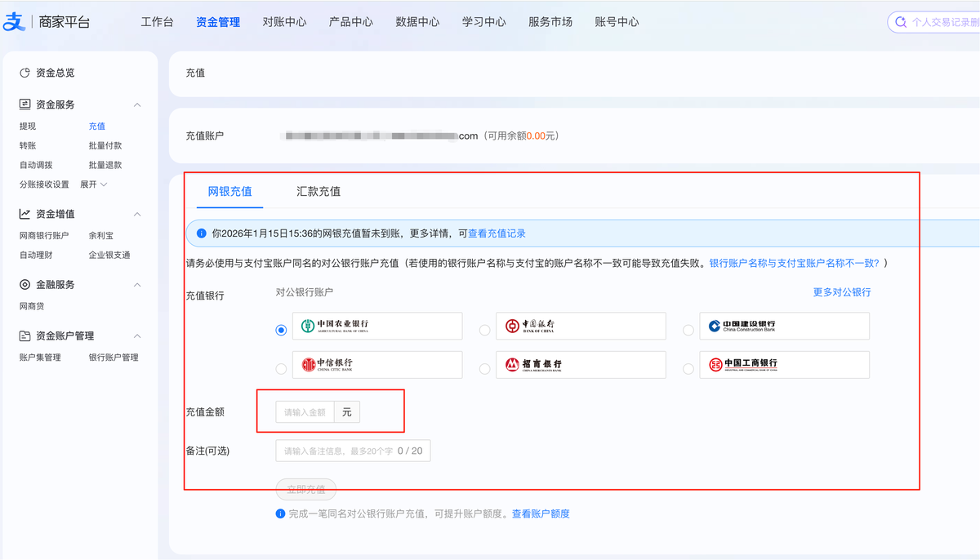Viewport: 980px width, 560px height.
Task: Open the 资金管理 top menu
Action: pos(218,22)
